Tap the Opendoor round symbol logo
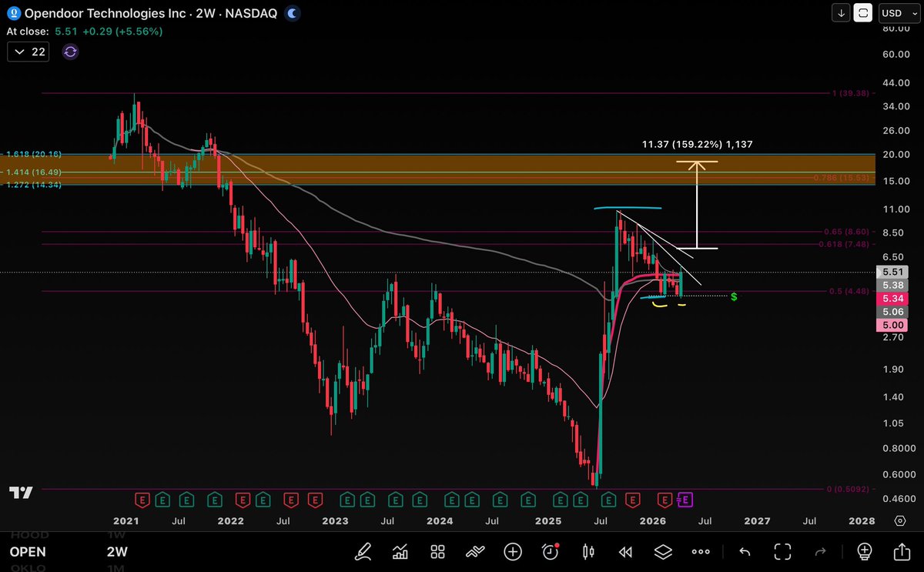924x572 pixels. coord(12,13)
